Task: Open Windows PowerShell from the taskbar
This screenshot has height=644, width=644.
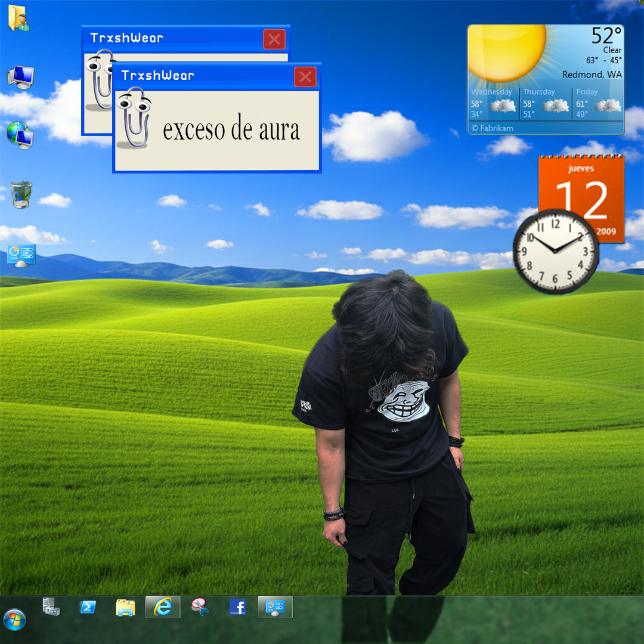Action: click(88, 607)
